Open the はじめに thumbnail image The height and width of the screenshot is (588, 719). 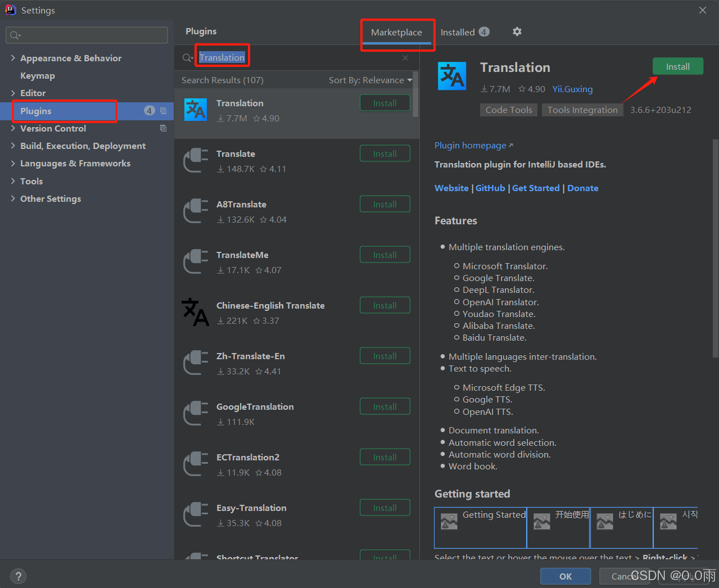click(x=622, y=527)
